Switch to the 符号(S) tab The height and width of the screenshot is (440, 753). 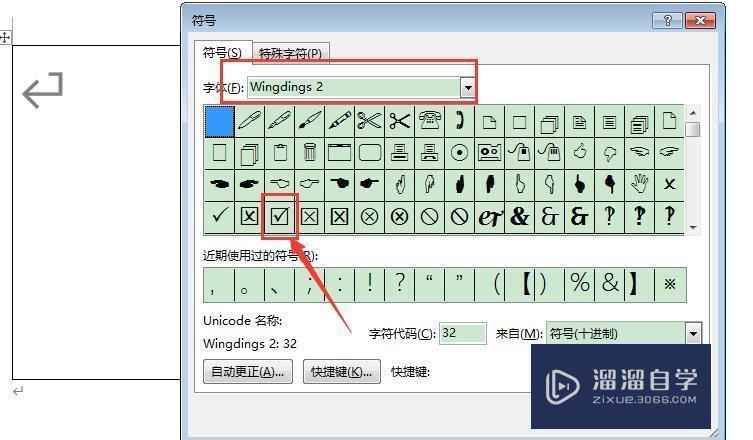(222, 52)
